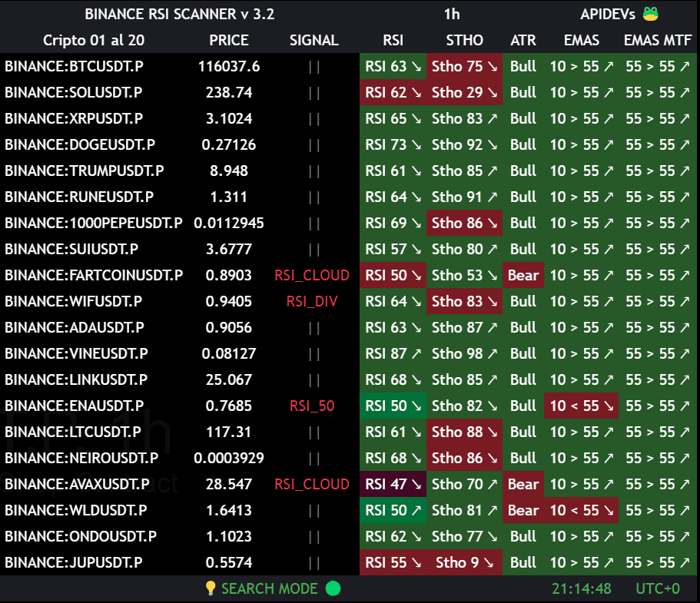Click the RSI_DIV signal for WIFUSDT
Viewport: 700px width, 603px height.
tap(312, 301)
